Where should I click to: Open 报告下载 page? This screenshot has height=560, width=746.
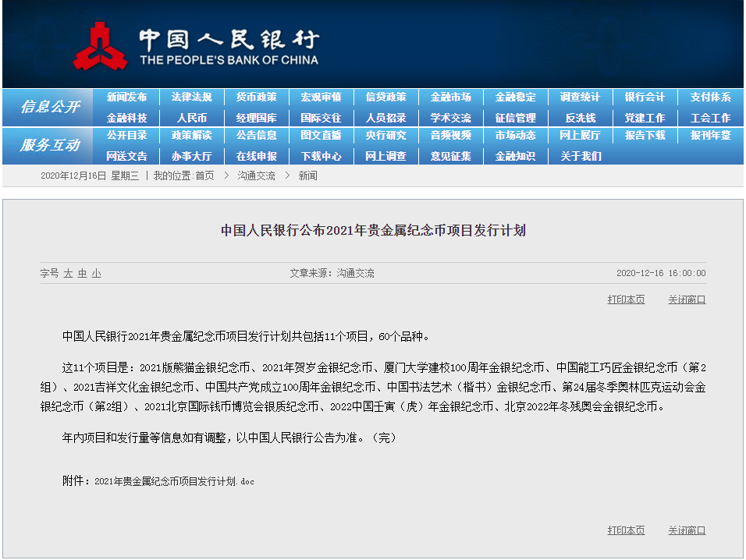point(645,136)
